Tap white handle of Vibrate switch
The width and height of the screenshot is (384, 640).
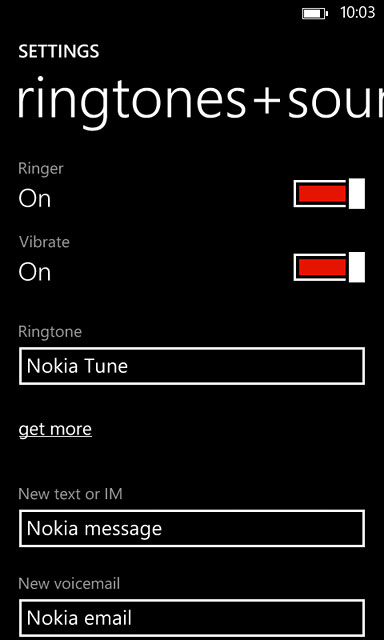pyautogui.click(x=357, y=267)
